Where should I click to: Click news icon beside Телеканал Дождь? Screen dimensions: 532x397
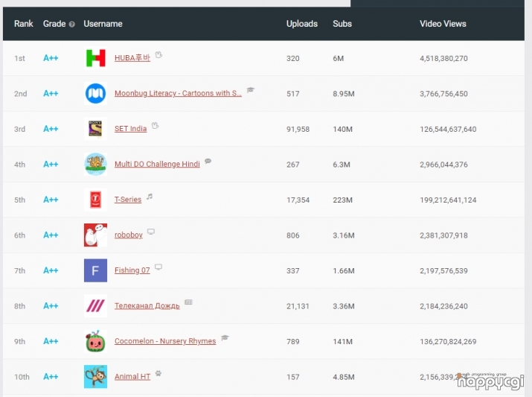pos(188,302)
